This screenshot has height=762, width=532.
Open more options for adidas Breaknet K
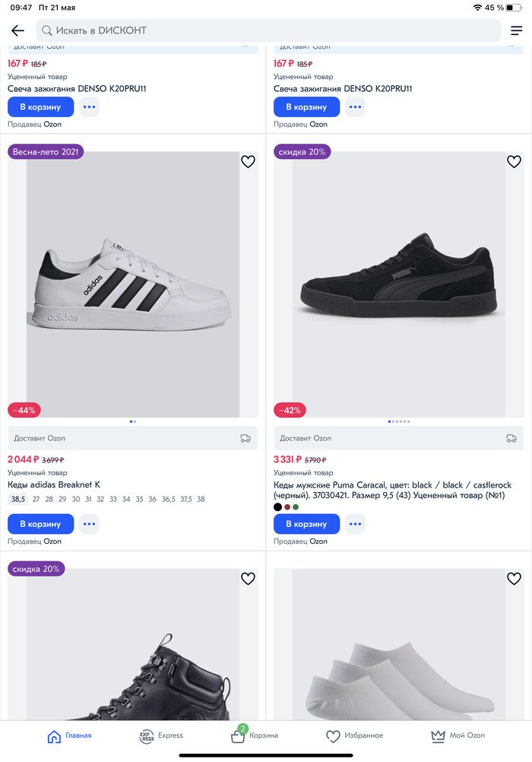[90, 524]
